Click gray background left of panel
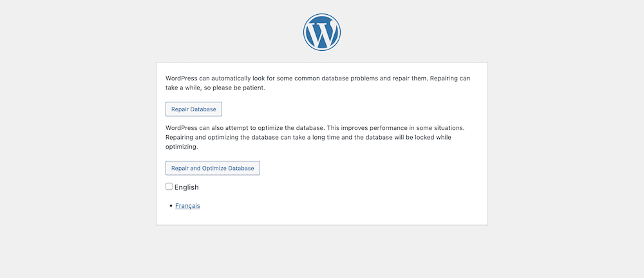This screenshot has width=644, height=278. (78, 144)
